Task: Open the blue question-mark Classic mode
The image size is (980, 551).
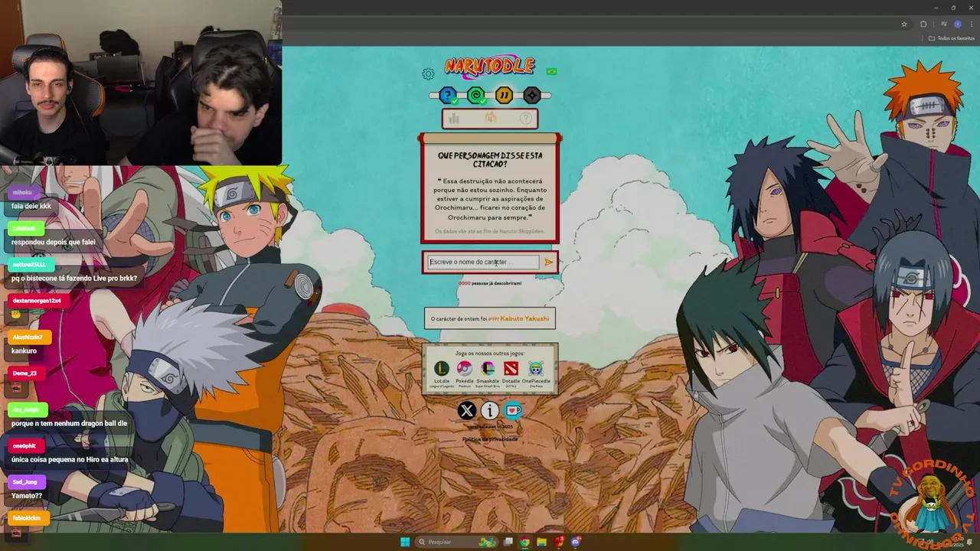Action: click(x=448, y=96)
